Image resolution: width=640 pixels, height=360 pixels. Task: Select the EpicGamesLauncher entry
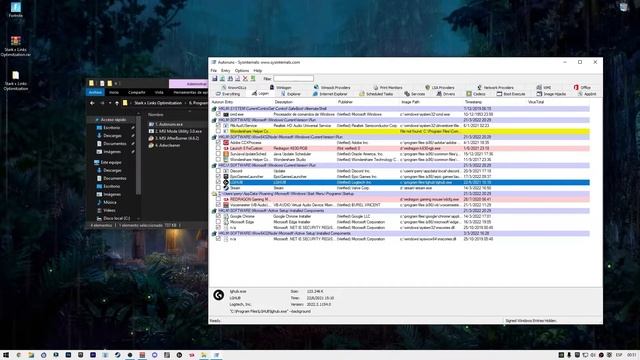tap(400, 177)
